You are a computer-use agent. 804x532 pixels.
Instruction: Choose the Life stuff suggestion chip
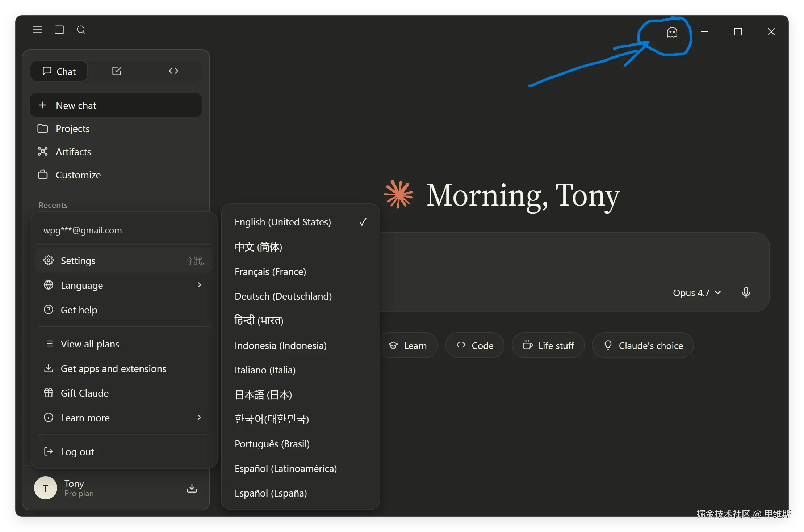pyautogui.click(x=548, y=345)
